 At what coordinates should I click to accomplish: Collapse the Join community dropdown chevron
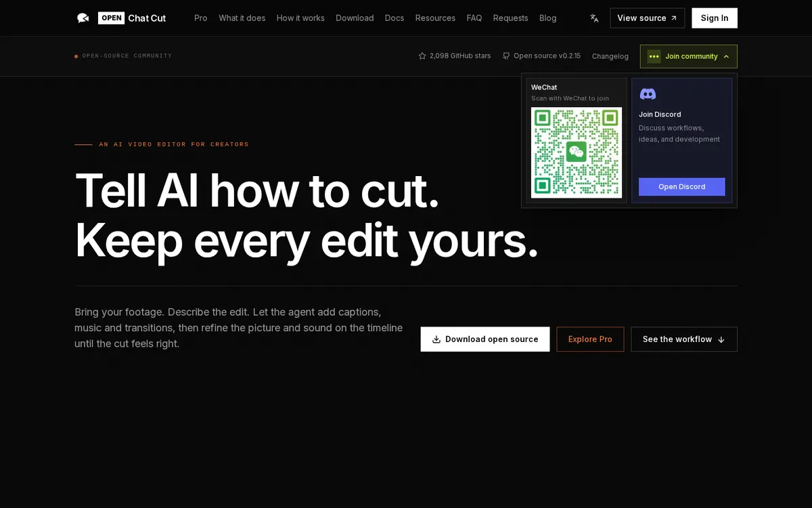coord(726,56)
